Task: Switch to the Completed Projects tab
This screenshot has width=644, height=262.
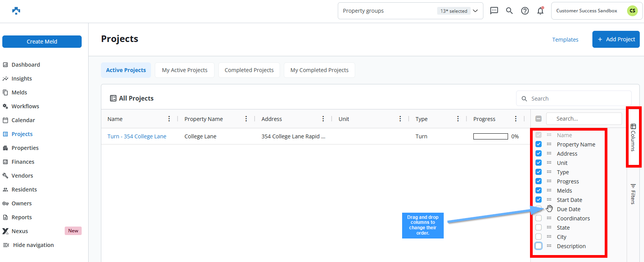Action: (x=249, y=70)
